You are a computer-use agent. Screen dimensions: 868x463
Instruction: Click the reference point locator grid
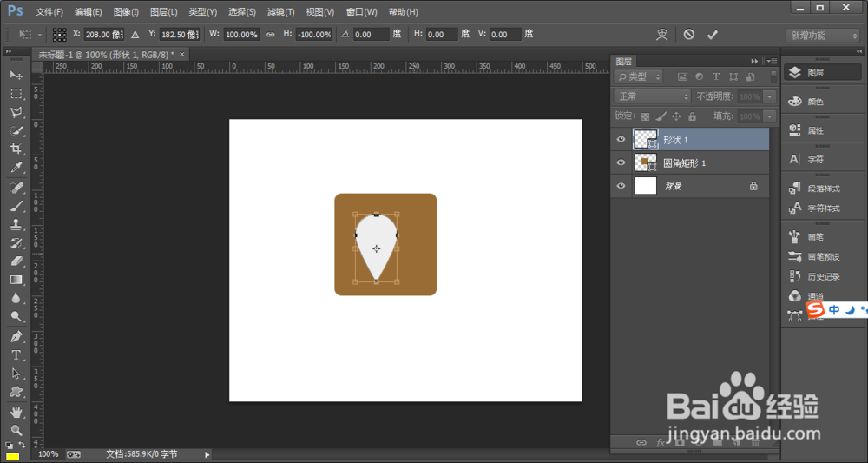[60, 35]
